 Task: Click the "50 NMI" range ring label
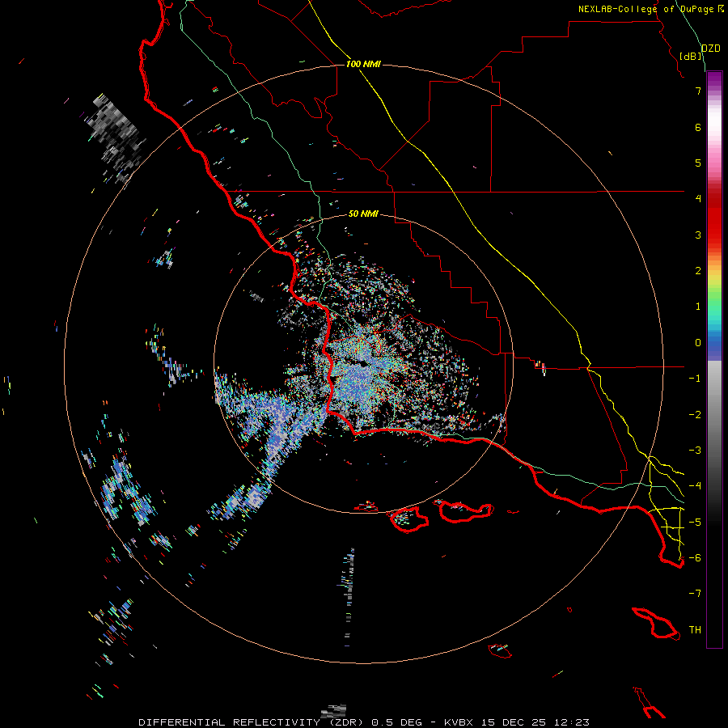click(x=363, y=214)
